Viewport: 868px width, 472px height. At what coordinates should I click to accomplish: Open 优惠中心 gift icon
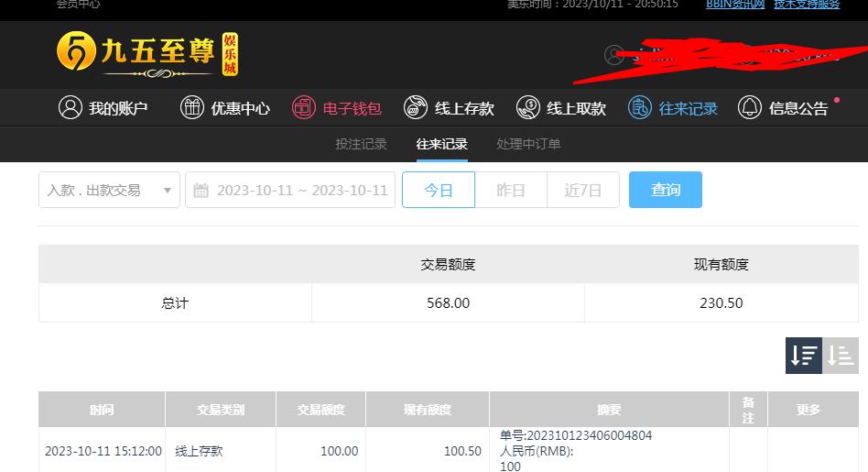coord(192,107)
